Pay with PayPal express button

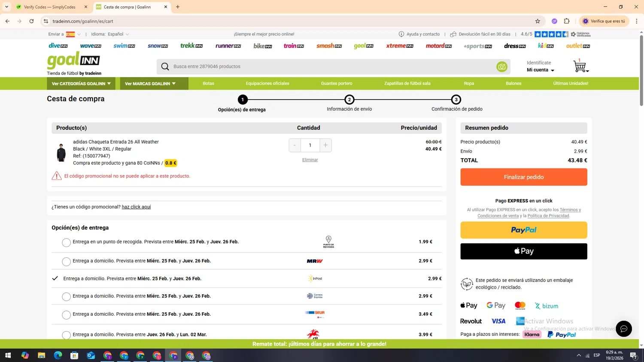point(523,230)
